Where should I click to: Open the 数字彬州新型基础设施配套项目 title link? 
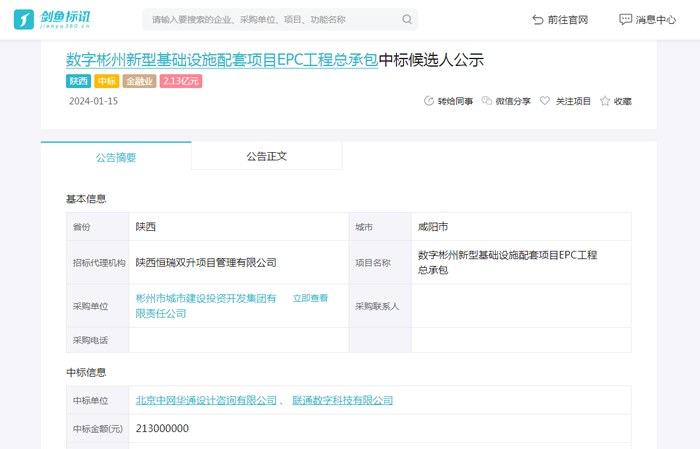coord(222,60)
